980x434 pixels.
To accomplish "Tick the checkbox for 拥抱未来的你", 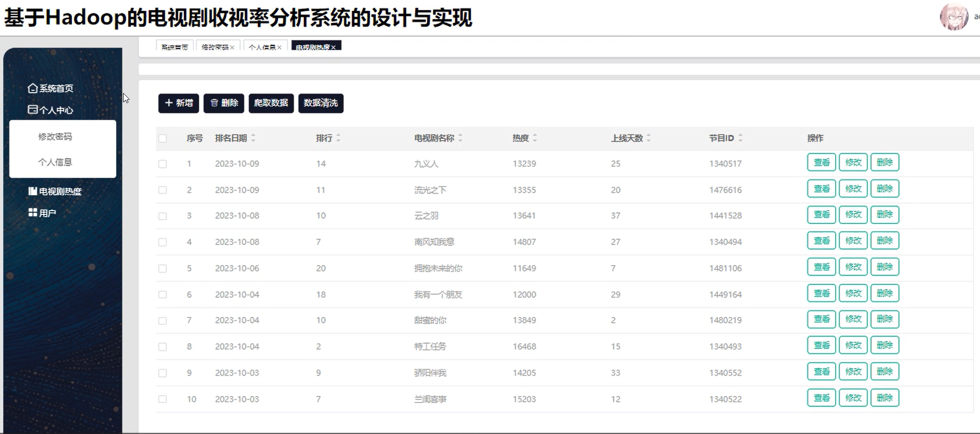I will tap(163, 268).
